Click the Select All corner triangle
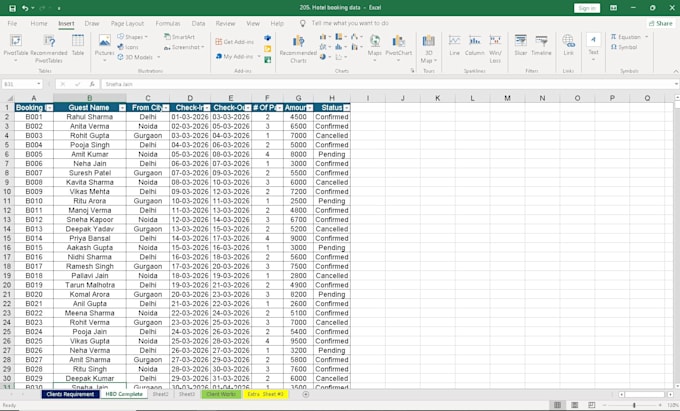The image size is (680, 411). click(10, 98)
